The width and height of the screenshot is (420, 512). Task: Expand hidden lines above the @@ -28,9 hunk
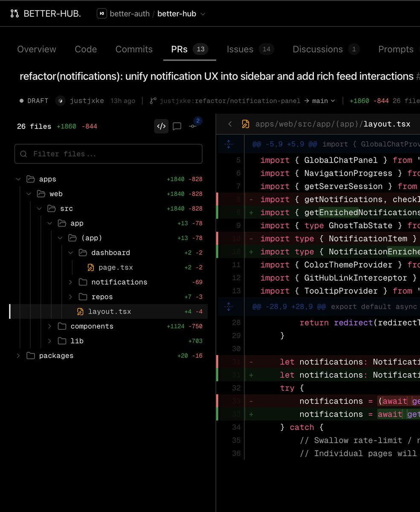click(229, 306)
